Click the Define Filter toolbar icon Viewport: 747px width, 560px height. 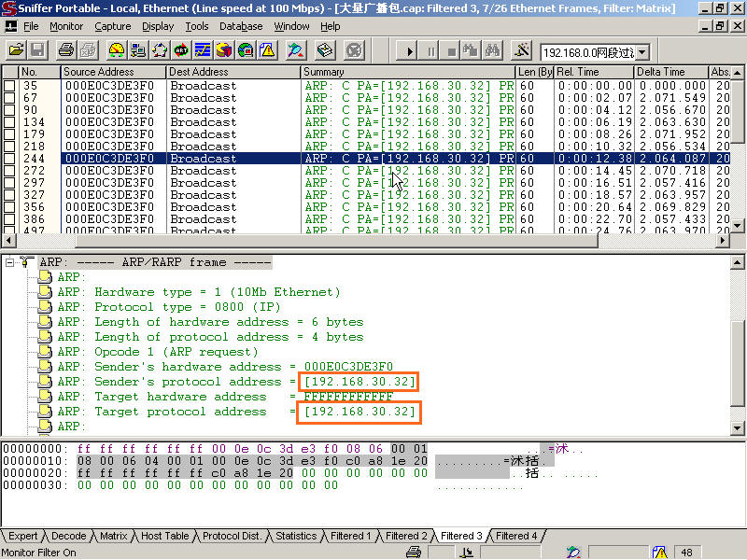click(295, 50)
